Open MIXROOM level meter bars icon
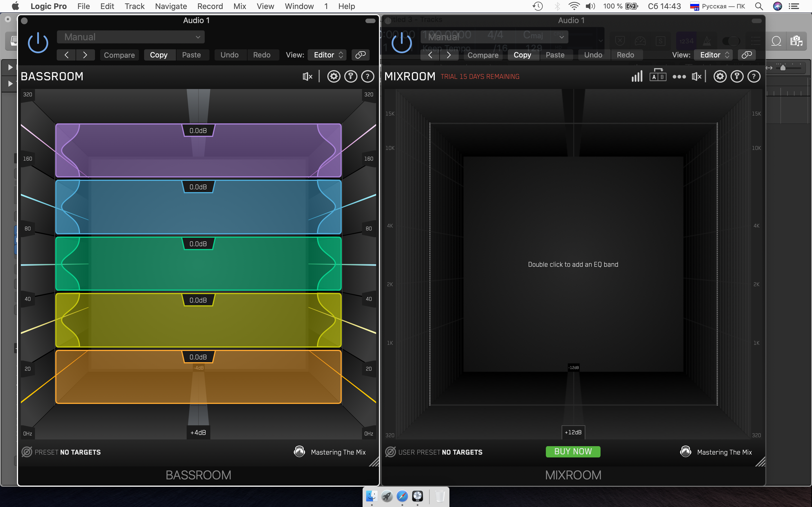The image size is (812, 507). (x=637, y=77)
